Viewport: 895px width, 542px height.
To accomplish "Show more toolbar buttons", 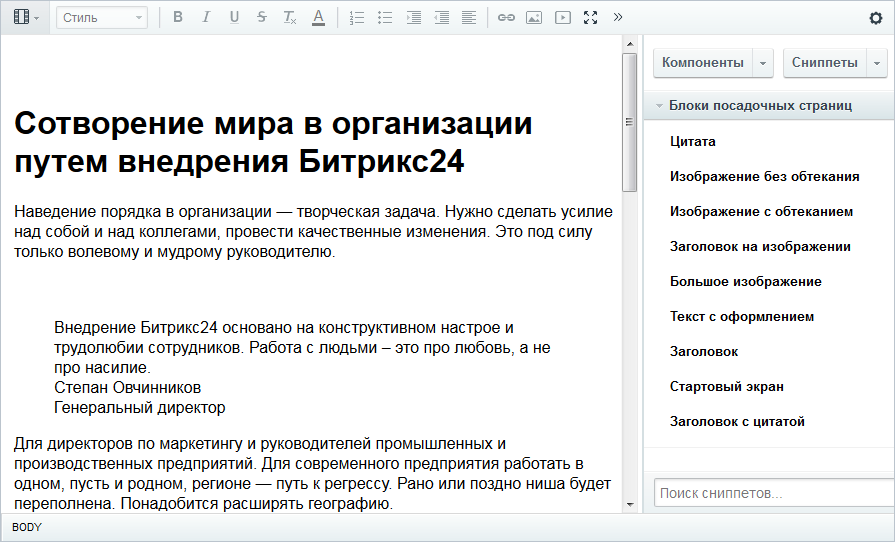I will click(x=618, y=18).
